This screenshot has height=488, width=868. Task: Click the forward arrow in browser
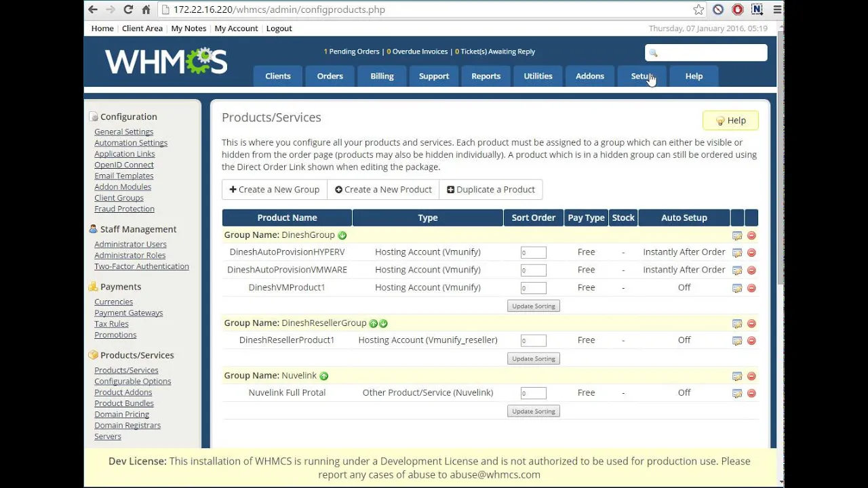(x=111, y=9)
